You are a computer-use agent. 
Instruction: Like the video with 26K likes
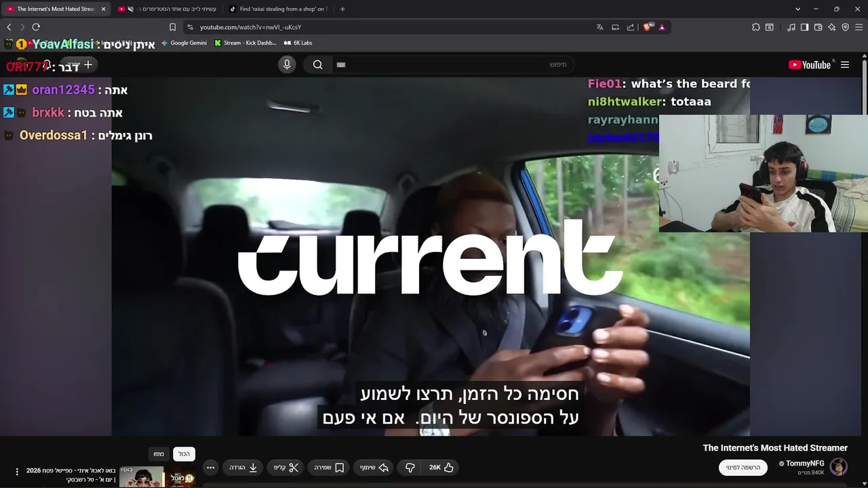pyautogui.click(x=441, y=468)
